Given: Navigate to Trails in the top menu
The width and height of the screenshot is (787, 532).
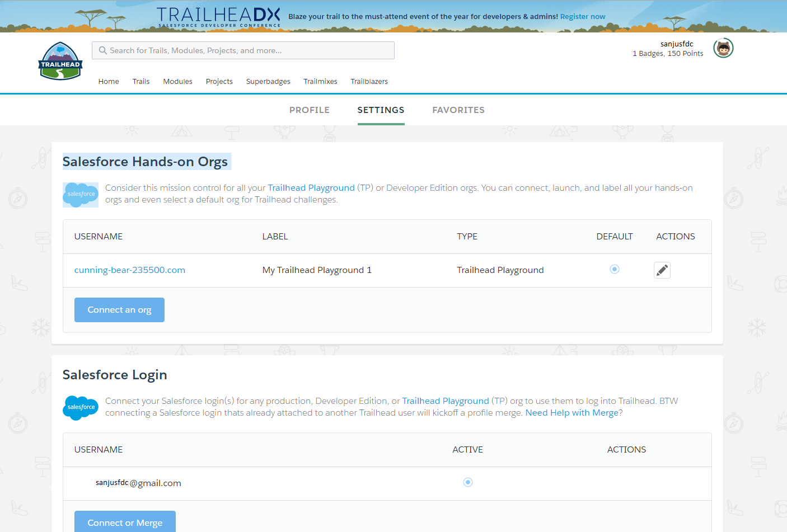Looking at the screenshot, I should (x=140, y=81).
